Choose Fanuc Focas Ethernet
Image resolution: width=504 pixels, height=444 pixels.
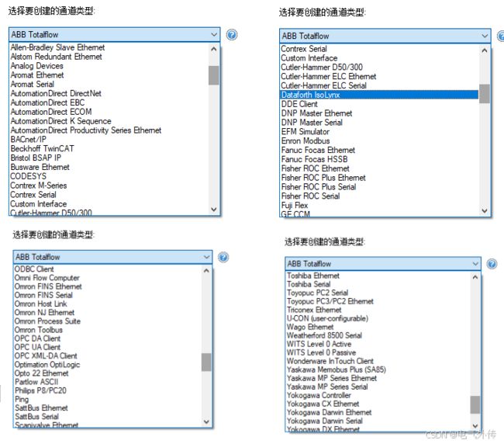318,151
